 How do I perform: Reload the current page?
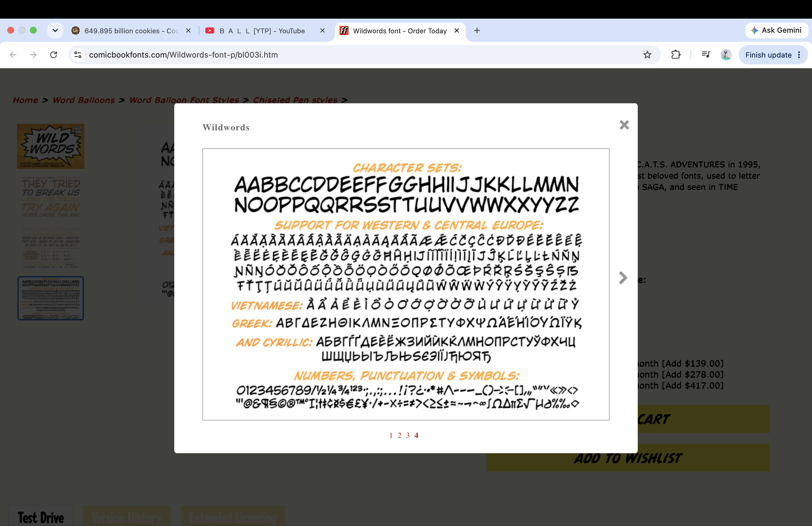[54, 55]
